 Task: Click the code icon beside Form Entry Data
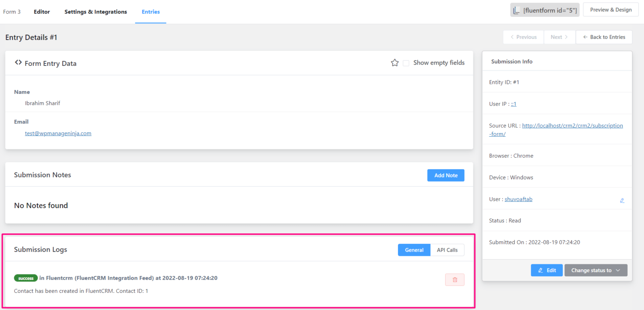coord(18,63)
